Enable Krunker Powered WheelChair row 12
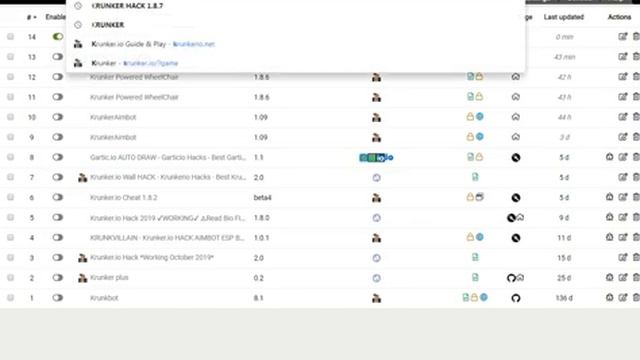 pyautogui.click(x=58, y=77)
